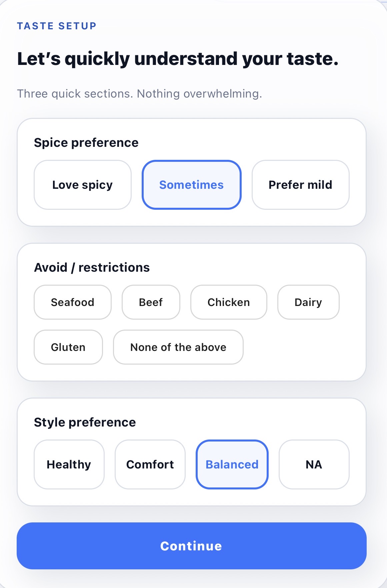Toggle the Beef restriction chip
387x588 pixels.
pos(151,302)
